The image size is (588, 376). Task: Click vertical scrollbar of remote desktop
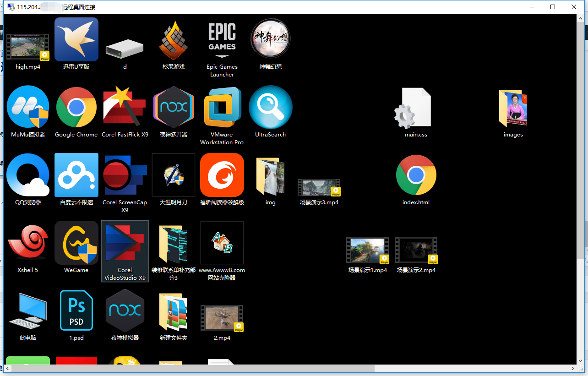pyautogui.click(x=580, y=140)
